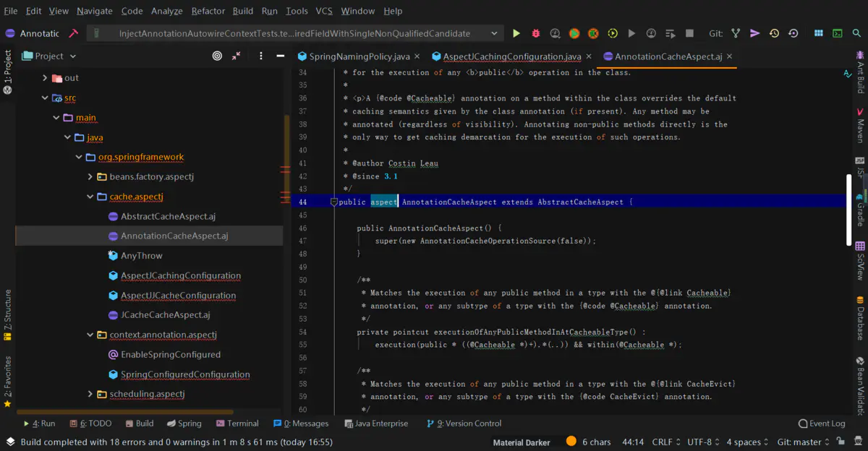Image resolution: width=868 pixels, height=451 pixels.
Task: Open the run configuration dropdown
Action: point(494,33)
